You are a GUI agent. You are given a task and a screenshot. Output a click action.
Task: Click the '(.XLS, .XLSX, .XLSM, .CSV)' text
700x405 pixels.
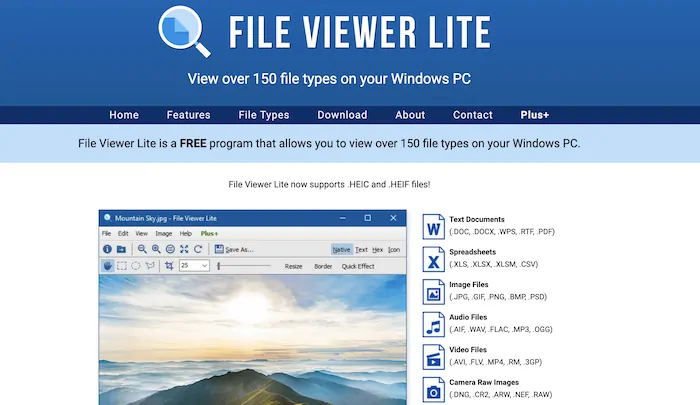[x=494, y=264]
